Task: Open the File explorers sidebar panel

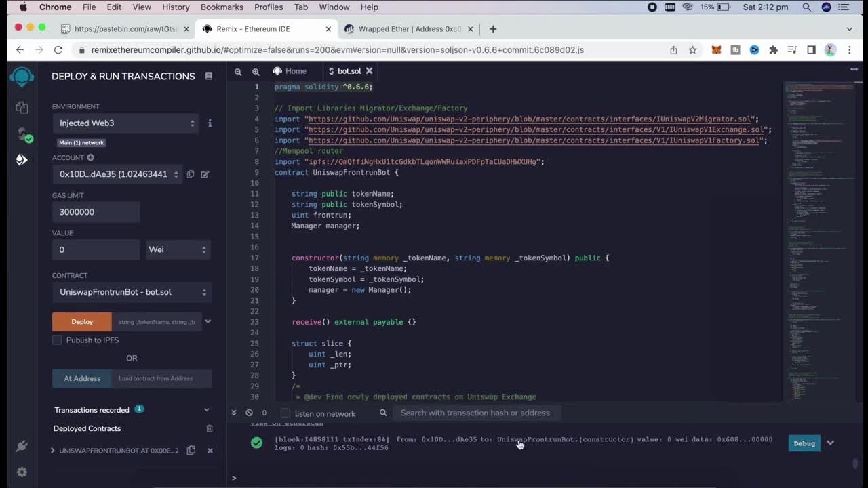Action: click(21, 107)
